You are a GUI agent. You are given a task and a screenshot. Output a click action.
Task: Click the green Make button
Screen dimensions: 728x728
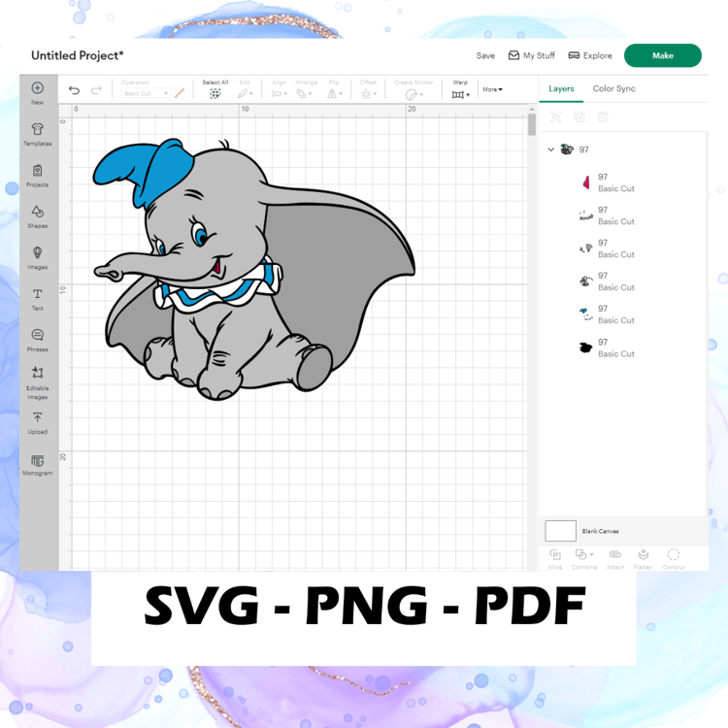[663, 55]
